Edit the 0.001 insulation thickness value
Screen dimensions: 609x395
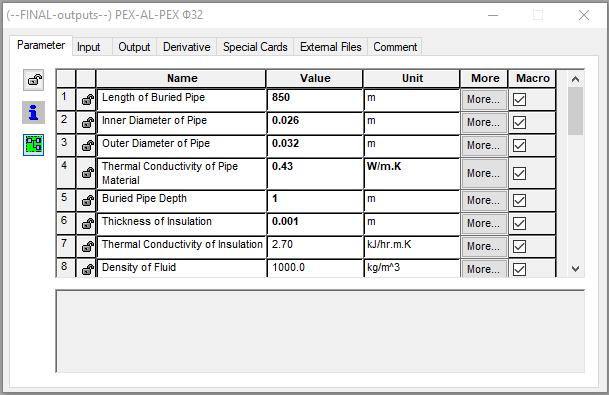(315, 224)
